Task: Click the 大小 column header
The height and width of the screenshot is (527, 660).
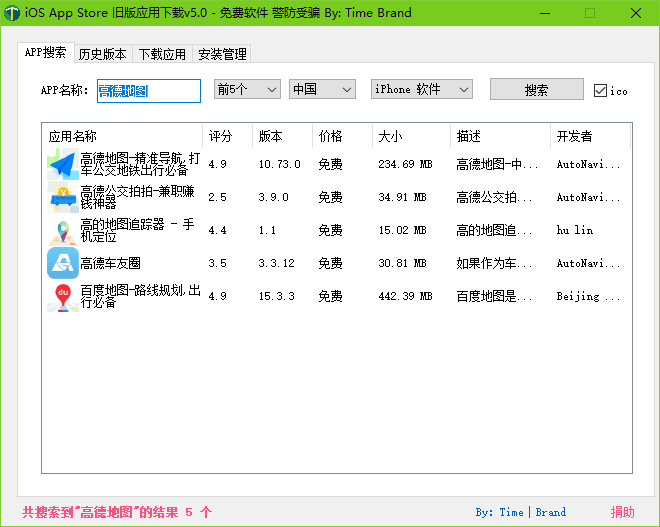Action: tap(411, 136)
